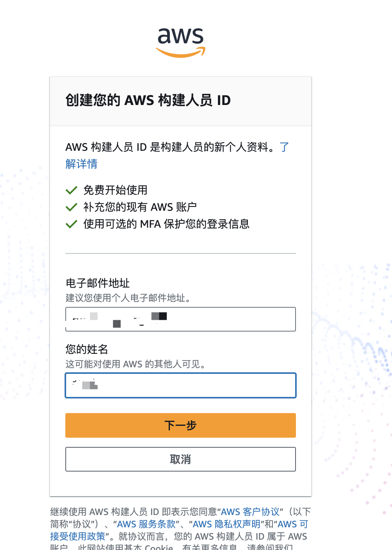Image resolution: width=392 pixels, height=550 pixels.
Task: Click the hint text 建议您使用个人电子邮件地址
Action: pyautogui.click(x=128, y=298)
